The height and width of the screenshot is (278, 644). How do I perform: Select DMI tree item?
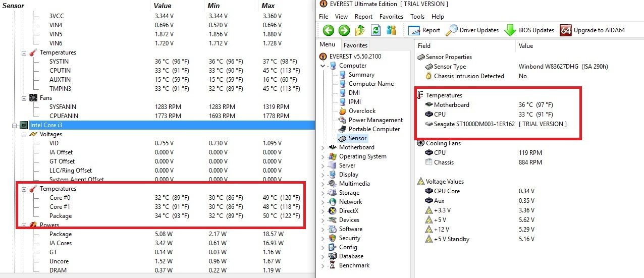tap(349, 93)
